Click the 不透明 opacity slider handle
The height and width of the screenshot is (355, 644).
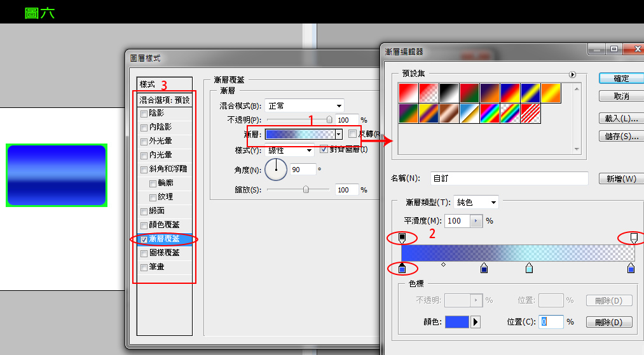[x=329, y=119]
